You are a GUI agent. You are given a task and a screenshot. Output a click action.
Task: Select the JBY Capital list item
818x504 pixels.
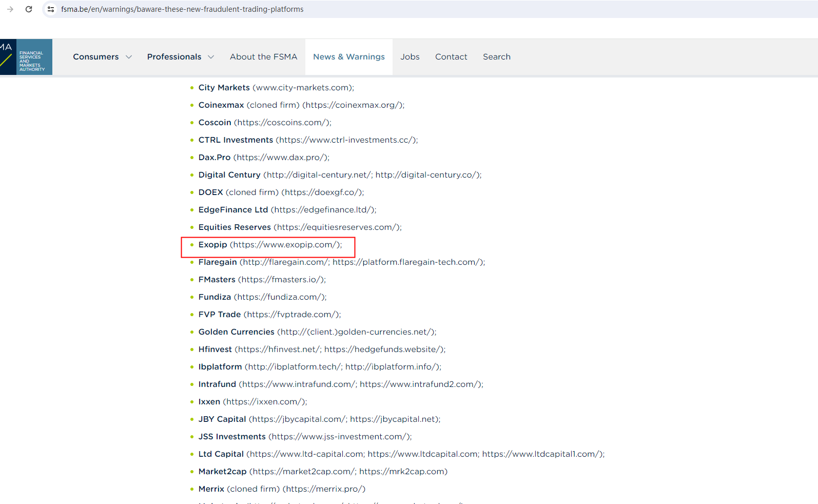(319, 419)
